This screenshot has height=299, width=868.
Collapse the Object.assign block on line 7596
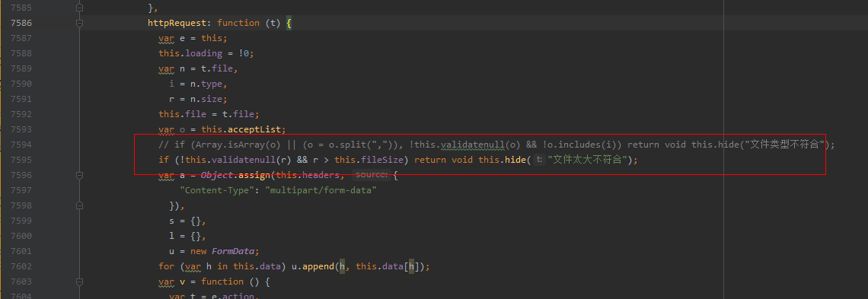click(x=80, y=175)
